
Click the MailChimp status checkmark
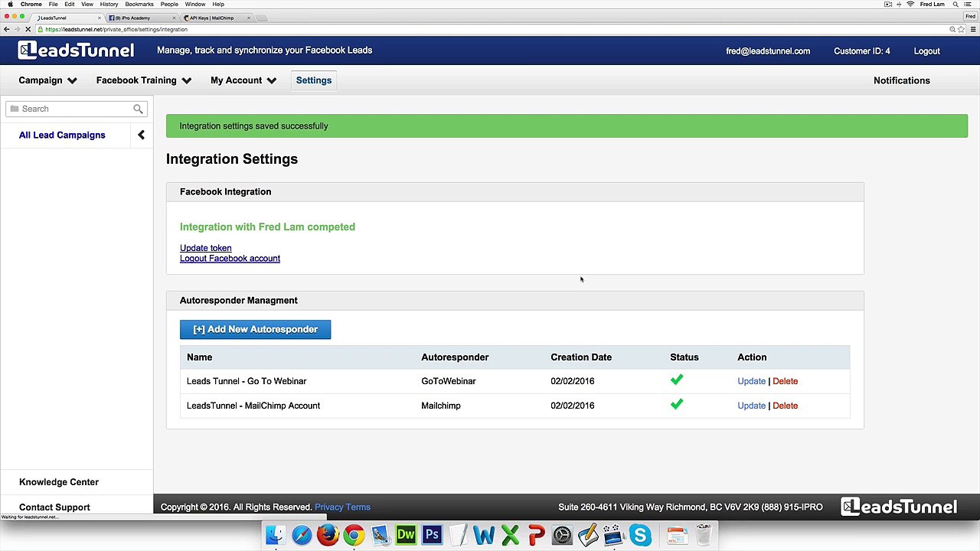pyautogui.click(x=677, y=405)
